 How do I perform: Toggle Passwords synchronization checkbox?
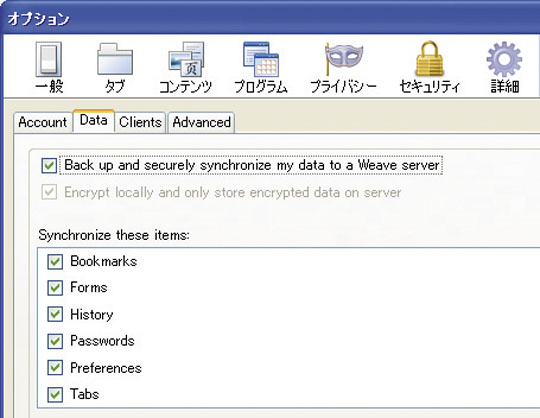[x=55, y=341]
